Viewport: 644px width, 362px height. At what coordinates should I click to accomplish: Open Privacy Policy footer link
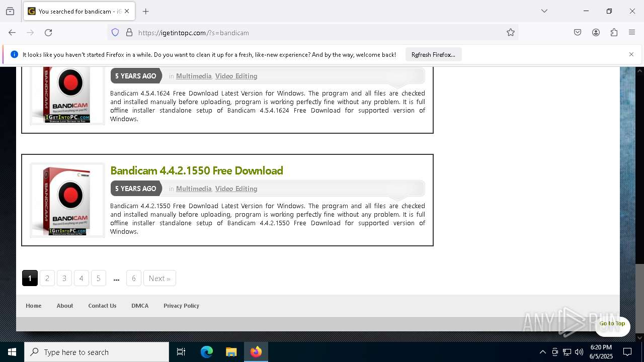181,306
